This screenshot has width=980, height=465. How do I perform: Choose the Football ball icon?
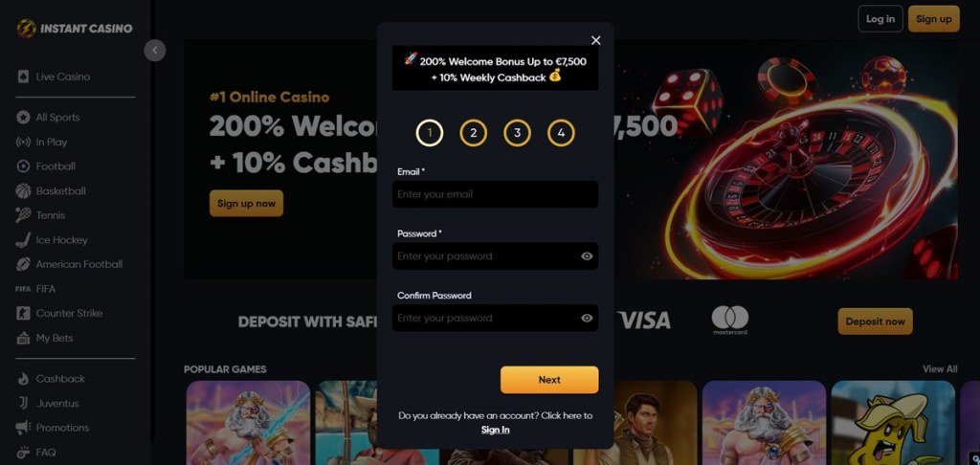tap(23, 166)
